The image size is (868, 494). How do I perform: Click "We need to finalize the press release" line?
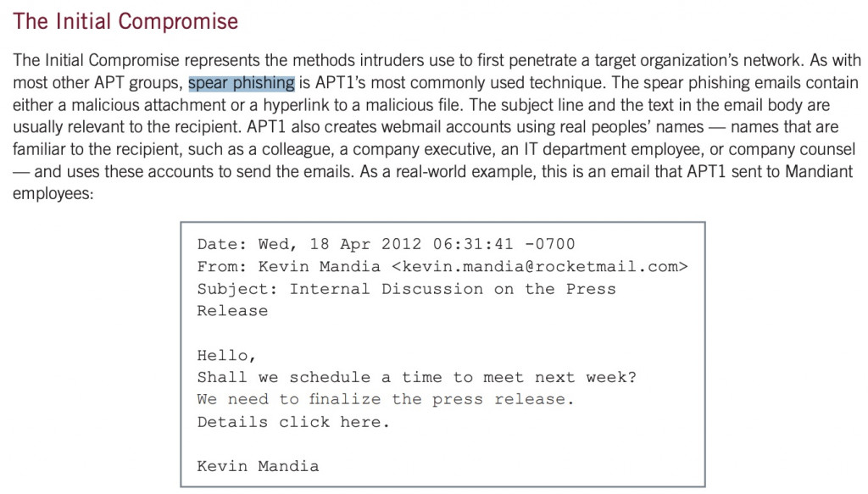(x=385, y=399)
